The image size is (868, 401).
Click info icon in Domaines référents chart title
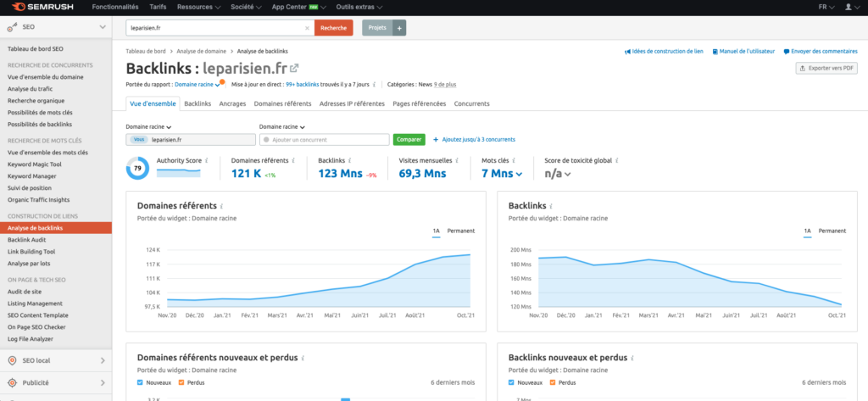(x=221, y=206)
